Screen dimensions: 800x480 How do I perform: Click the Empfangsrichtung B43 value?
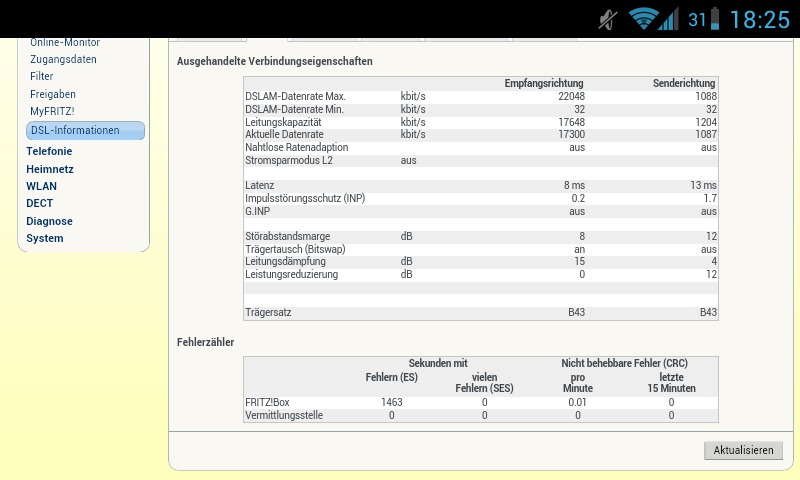click(577, 312)
